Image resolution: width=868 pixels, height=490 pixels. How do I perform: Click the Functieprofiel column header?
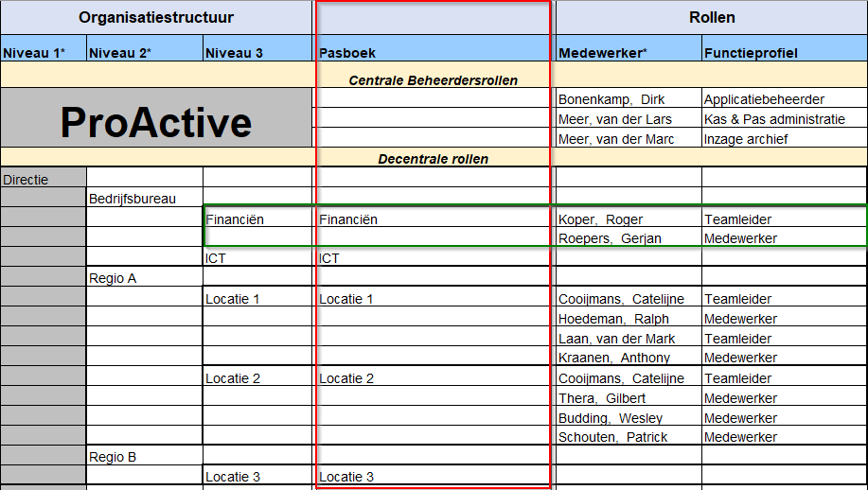(785, 48)
